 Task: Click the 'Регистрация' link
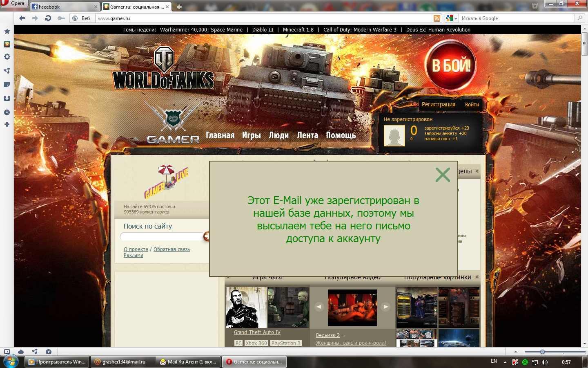coord(439,104)
